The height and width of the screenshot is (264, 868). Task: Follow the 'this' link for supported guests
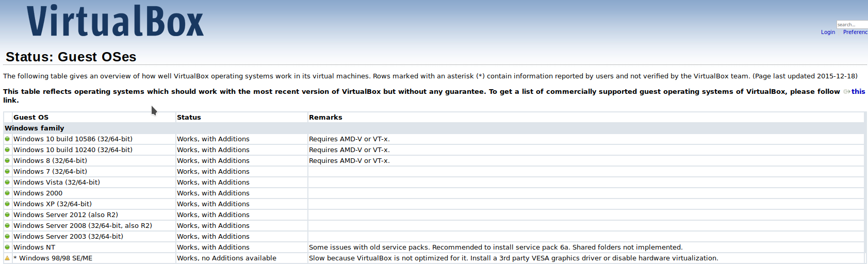tap(858, 91)
